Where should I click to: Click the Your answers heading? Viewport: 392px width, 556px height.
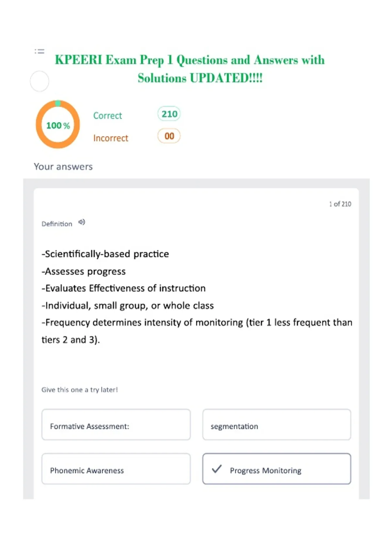tap(63, 167)
